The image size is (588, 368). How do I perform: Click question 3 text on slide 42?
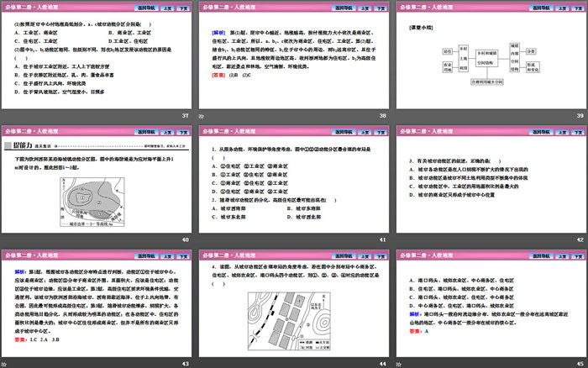tap(455, 161)
